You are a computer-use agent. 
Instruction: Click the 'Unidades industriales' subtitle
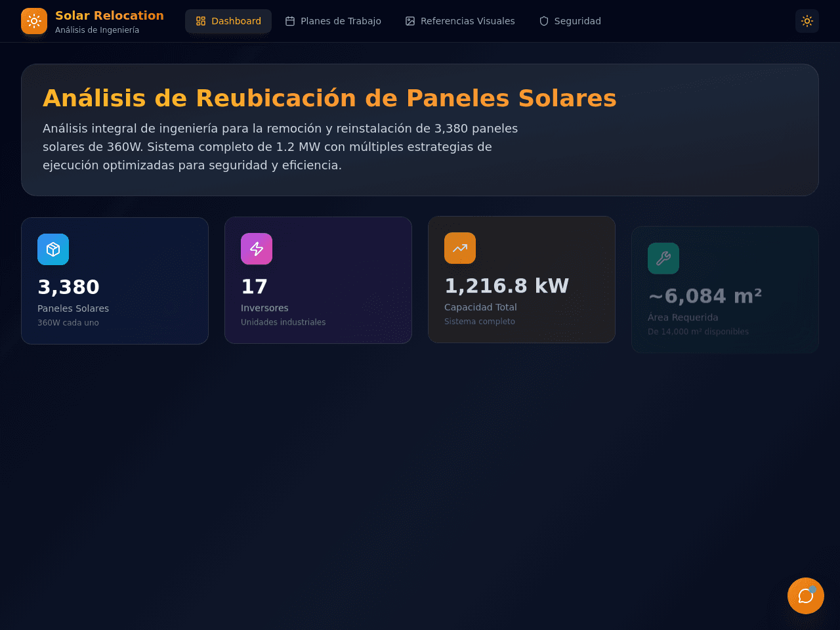pyautogui.click(x=283, y=322)
